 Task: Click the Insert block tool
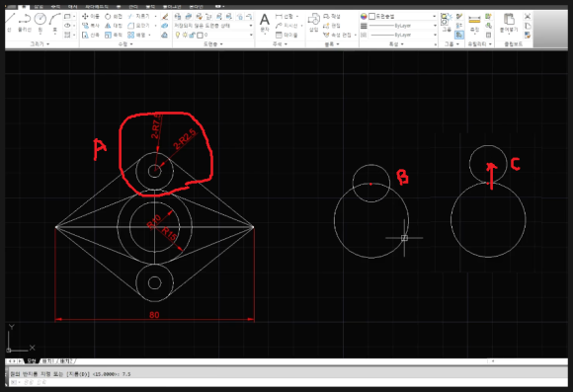point(313,22)
